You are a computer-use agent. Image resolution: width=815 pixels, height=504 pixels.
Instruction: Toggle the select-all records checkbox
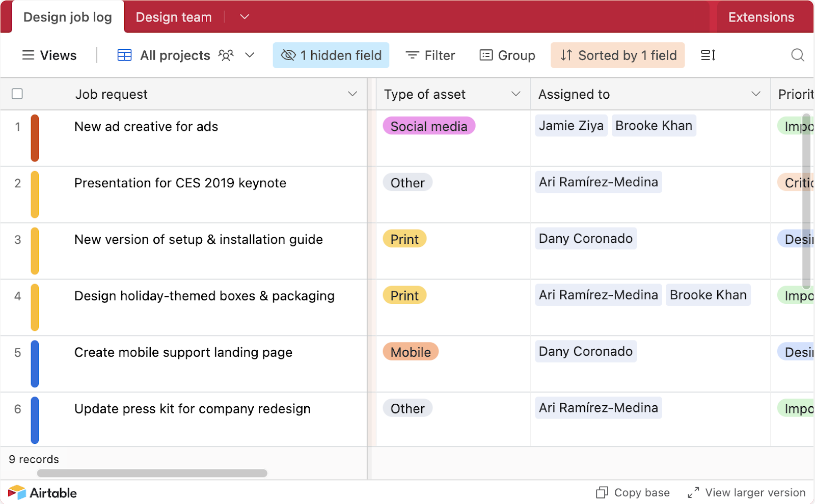17,94
